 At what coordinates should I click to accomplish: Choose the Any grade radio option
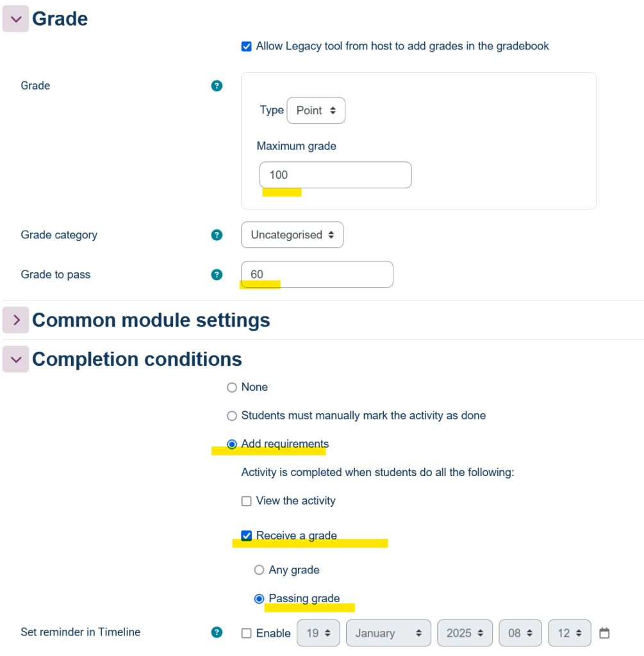click(259, 570)
